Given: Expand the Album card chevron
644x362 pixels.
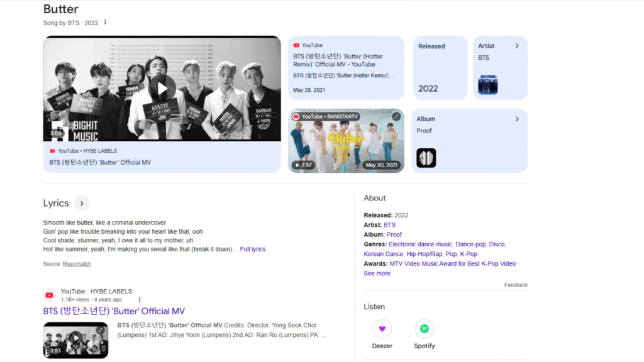Looking at the screenshot, I should click(517, 119).
